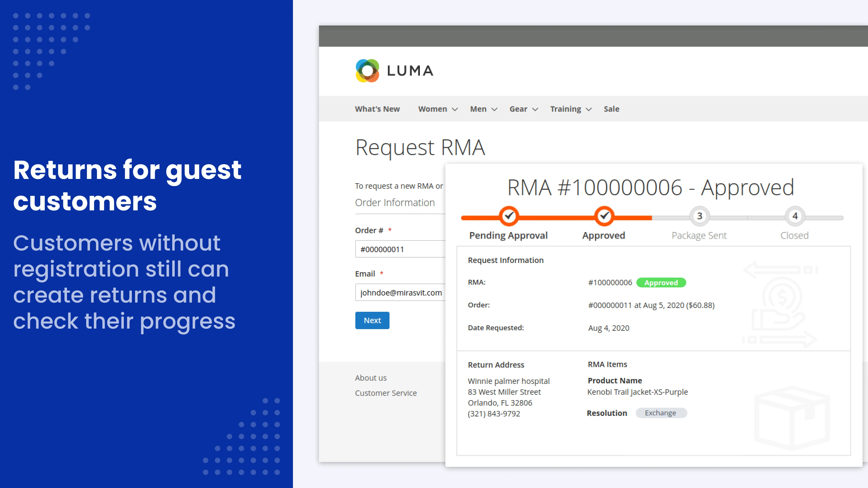Click the Exchange resolution badge
Viewport: 868px width, 488px height.
tap(661, 413)
